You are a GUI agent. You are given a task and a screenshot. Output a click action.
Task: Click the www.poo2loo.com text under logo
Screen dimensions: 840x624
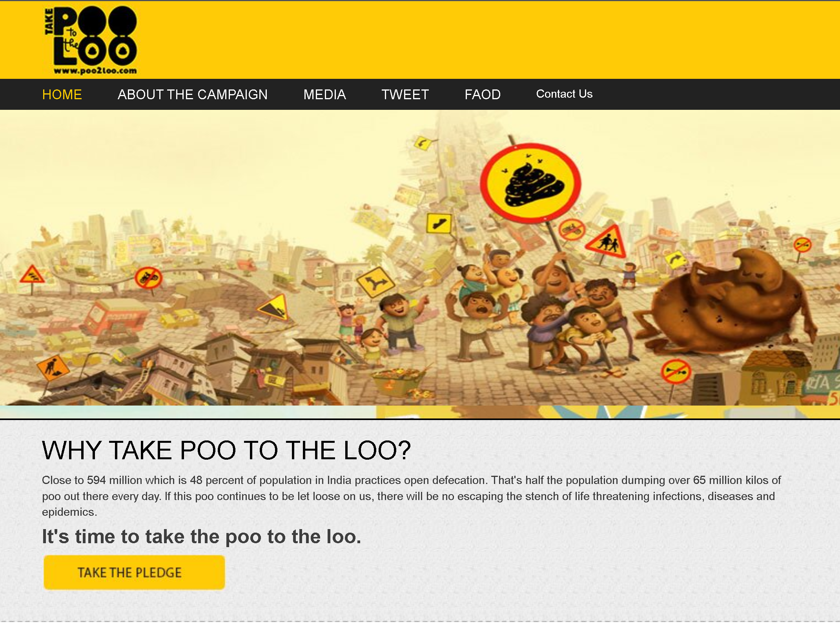[95, 71]
